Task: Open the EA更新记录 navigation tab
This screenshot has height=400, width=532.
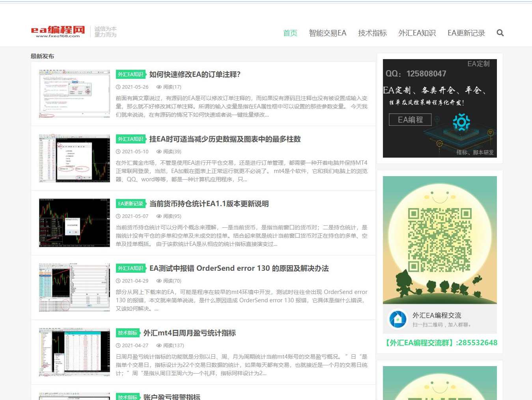Action: (x=466, y=33)
